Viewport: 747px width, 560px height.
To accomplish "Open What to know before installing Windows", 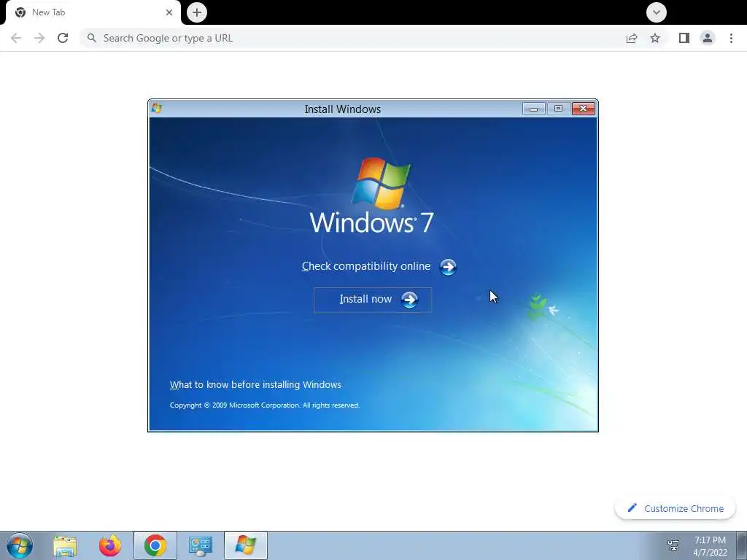I will coord(255,385).
